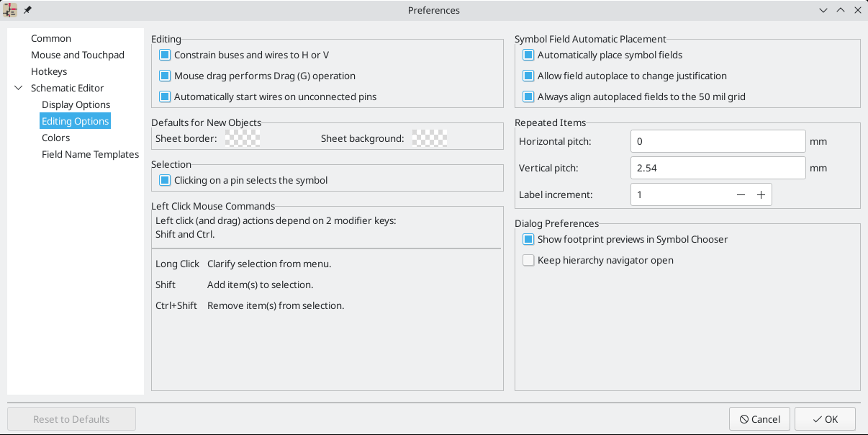Cancel the Preferences dialog

click(x=759, y=419)
